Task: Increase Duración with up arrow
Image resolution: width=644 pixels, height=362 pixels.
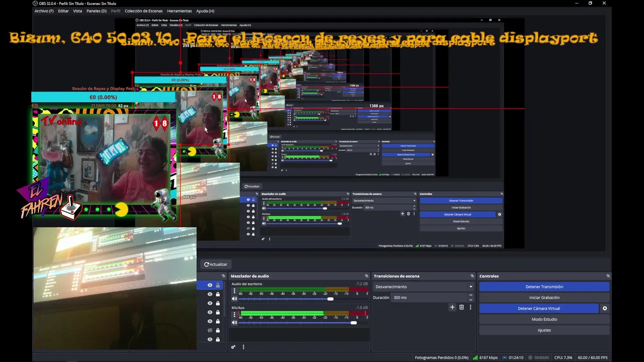Action: [471, 296]
